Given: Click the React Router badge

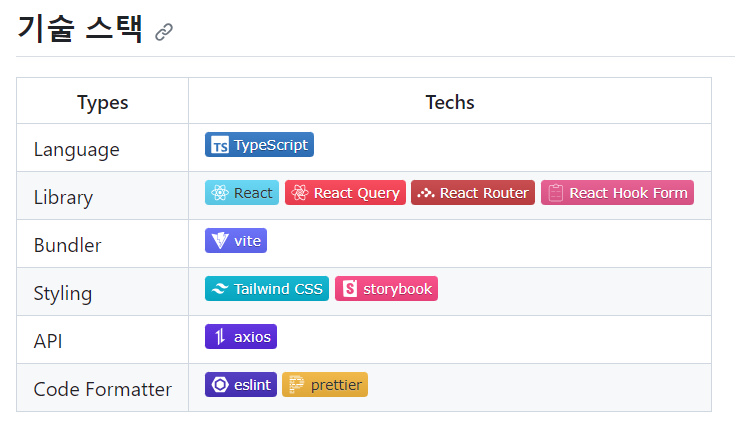Looking at the screenshot, I should pos(473,193).
